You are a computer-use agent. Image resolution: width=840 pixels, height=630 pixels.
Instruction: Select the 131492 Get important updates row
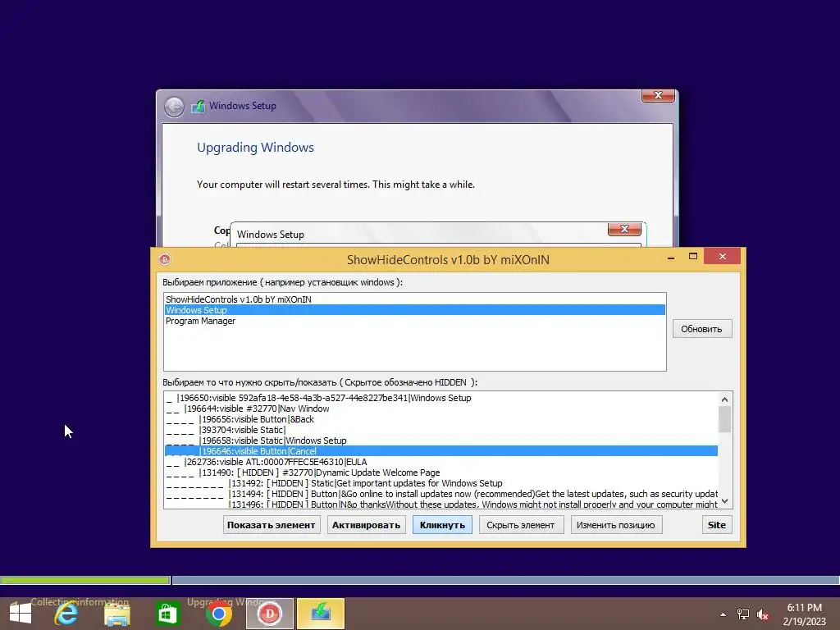click(x=441, y=483)
